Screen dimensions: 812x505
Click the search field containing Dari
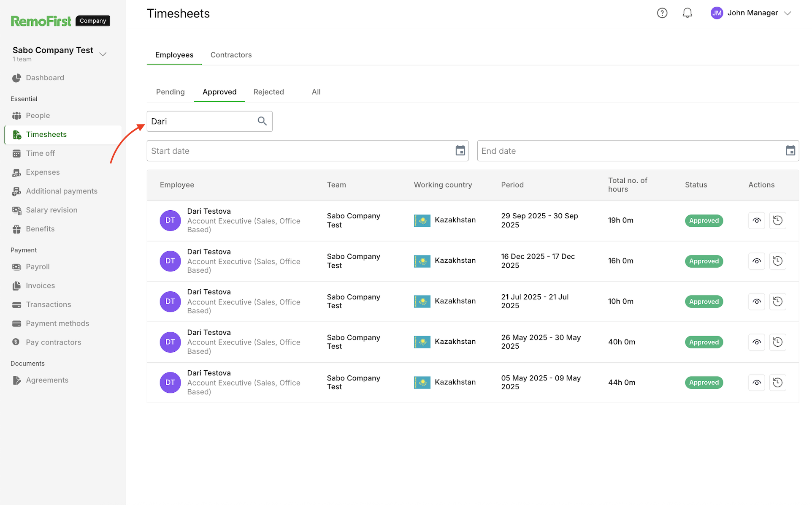200,122
